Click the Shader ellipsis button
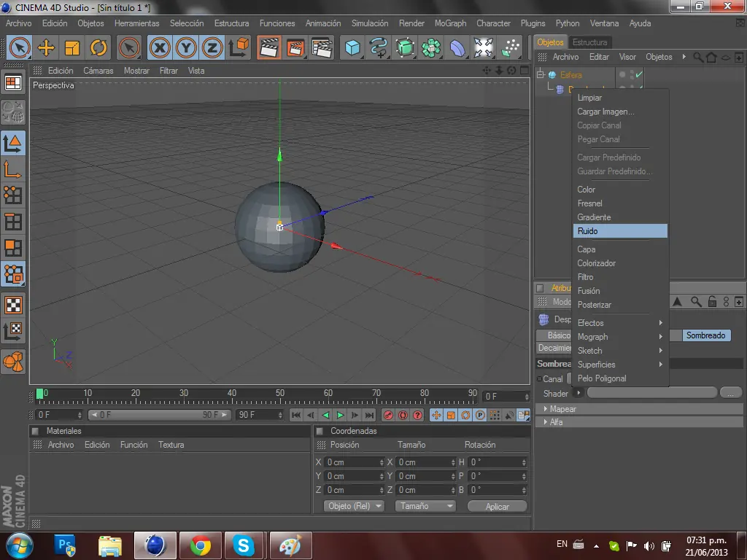Viewport: 747px width, 560px height. point(730,393)
